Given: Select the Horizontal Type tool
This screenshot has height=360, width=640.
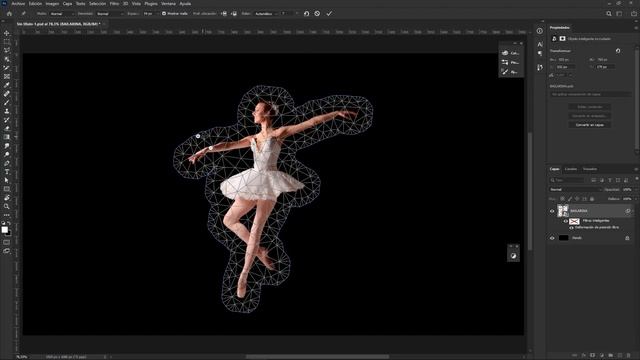Looking at the screenshot, I should 7,172.
